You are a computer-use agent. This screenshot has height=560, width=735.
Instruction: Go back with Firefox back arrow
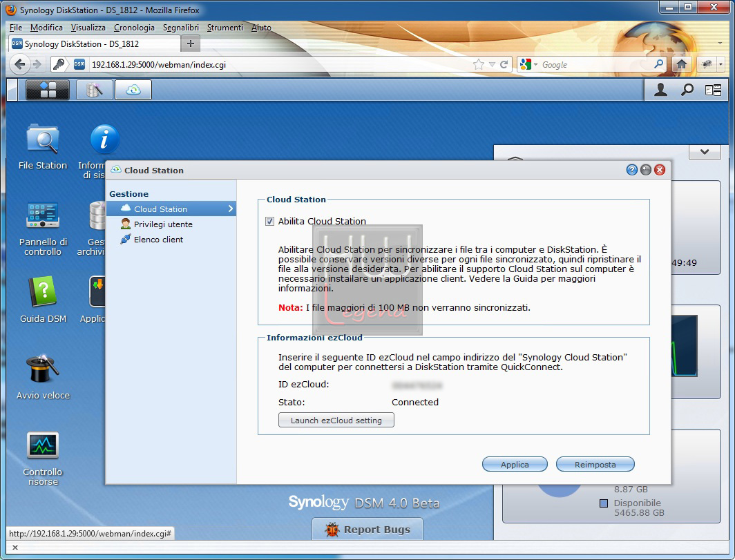coord(19,64)
